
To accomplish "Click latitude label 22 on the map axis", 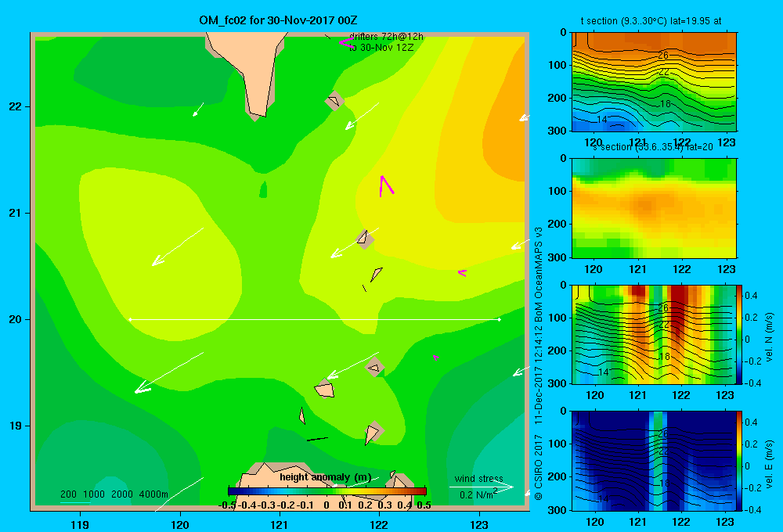I will tap(16, 106).
